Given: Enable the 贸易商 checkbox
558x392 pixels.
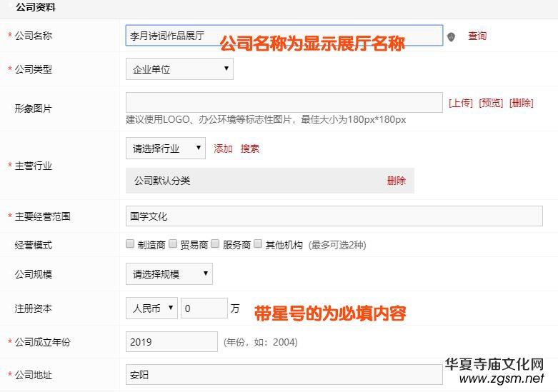Looking at the screenshot, I should 173,243.
